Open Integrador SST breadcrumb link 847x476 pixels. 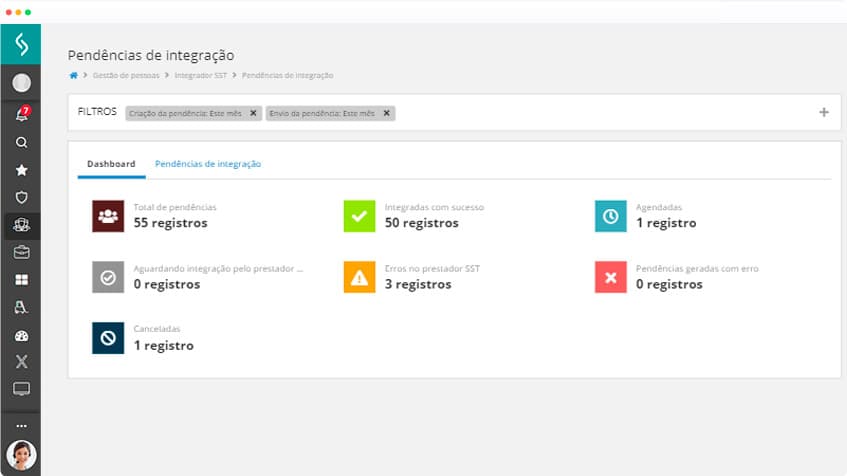[x=200, y=76]
